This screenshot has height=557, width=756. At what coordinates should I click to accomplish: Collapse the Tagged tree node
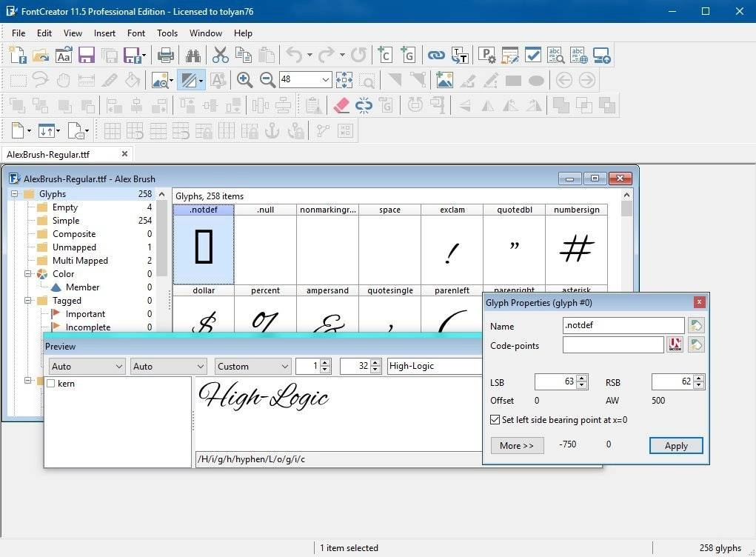tap(28, 301)
